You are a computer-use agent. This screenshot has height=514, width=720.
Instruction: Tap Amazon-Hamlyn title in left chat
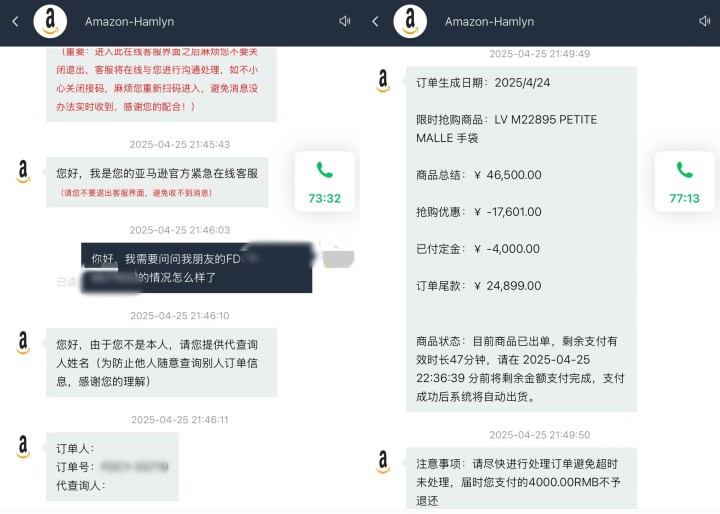tap(129, 21)
